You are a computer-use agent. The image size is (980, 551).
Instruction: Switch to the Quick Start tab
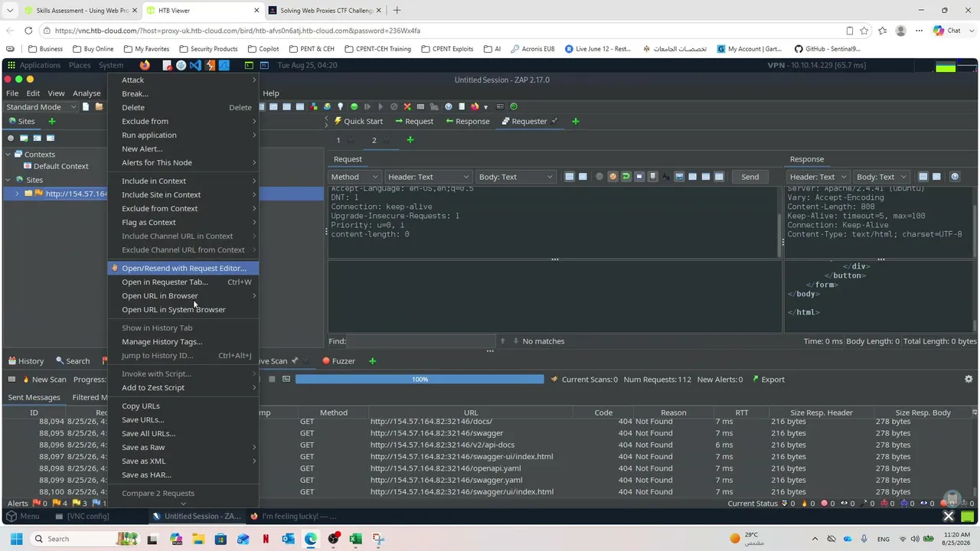click(358, 121)
